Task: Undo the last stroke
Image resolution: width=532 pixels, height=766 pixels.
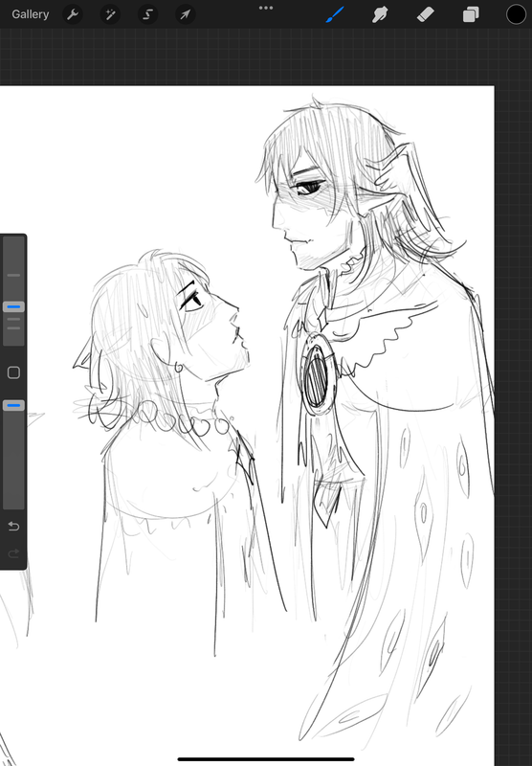Action: (x=13, y=526)
